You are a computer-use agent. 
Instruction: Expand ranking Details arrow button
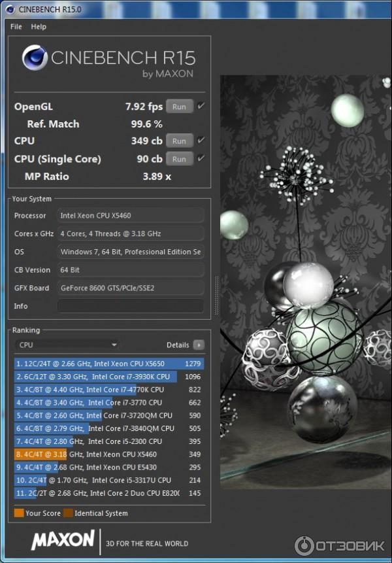click(199, 345)
